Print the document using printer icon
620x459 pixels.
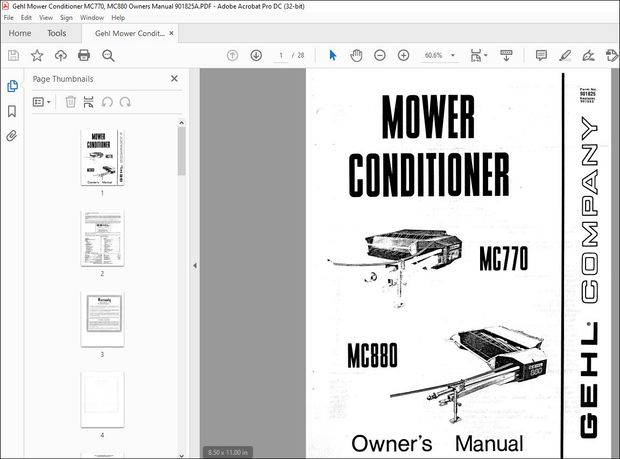click(84, 55)
